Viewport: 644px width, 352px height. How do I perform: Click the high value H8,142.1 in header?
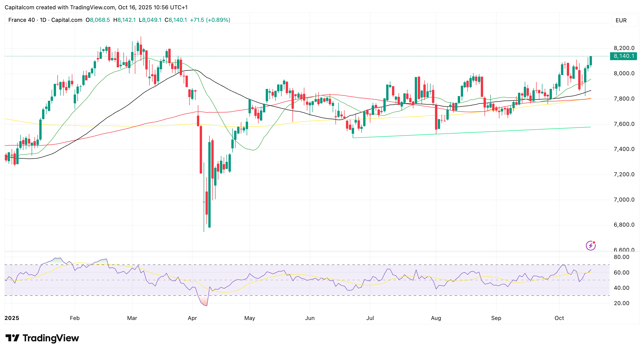click(x=125, y=20)
